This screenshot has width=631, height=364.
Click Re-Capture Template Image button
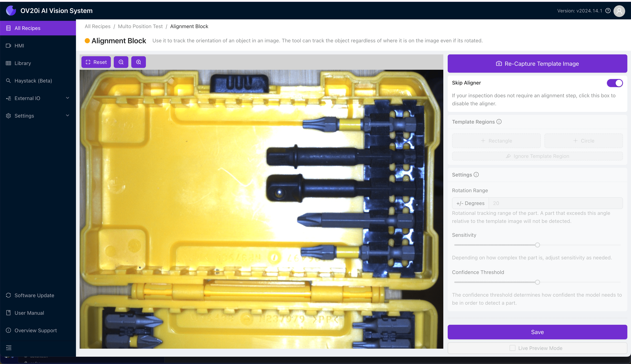click(537, 64)
